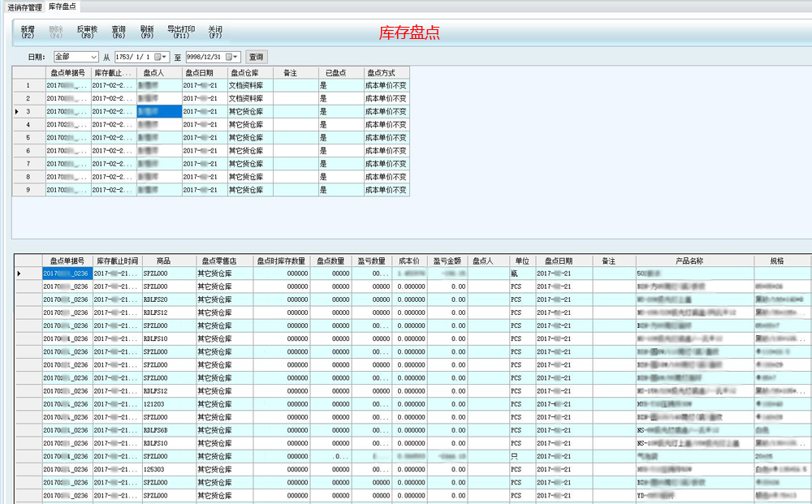Select row number 7 in the upper table

point(28,163)
